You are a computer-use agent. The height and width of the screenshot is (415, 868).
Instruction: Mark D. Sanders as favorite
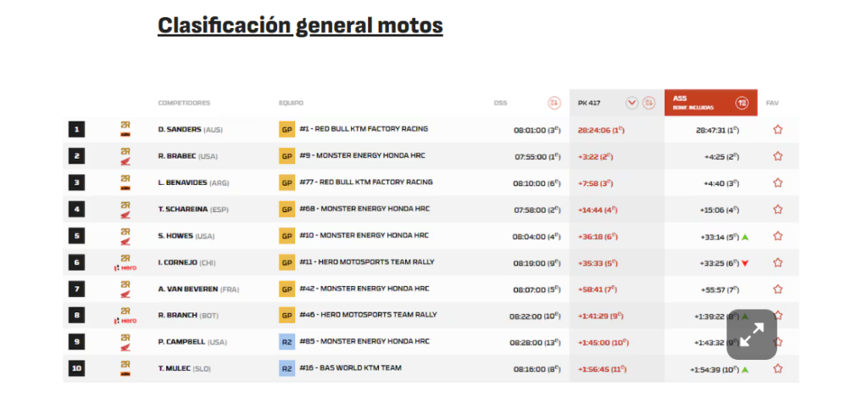pos(777,130)
